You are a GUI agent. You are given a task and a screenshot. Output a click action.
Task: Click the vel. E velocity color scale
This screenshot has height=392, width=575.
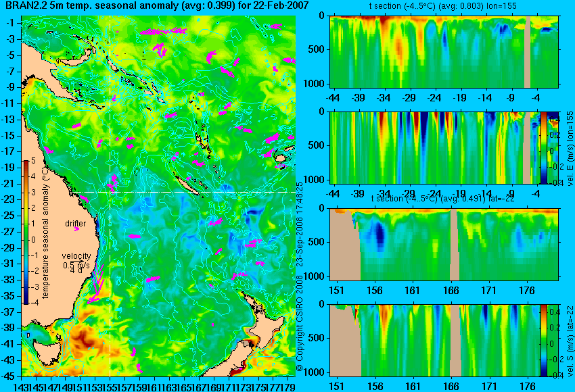point(544,147)
